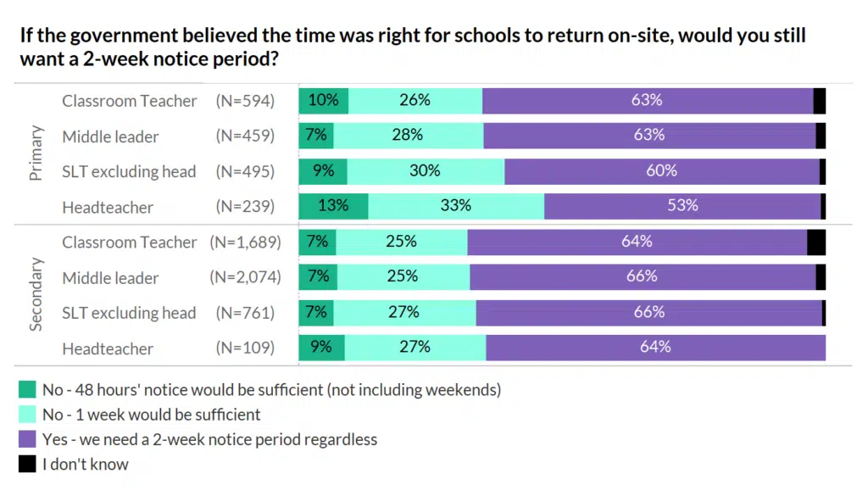Click the Yes - 2-week notice period legend text
Viewport: 868px width, 496px height.
(x=209, y=439)
